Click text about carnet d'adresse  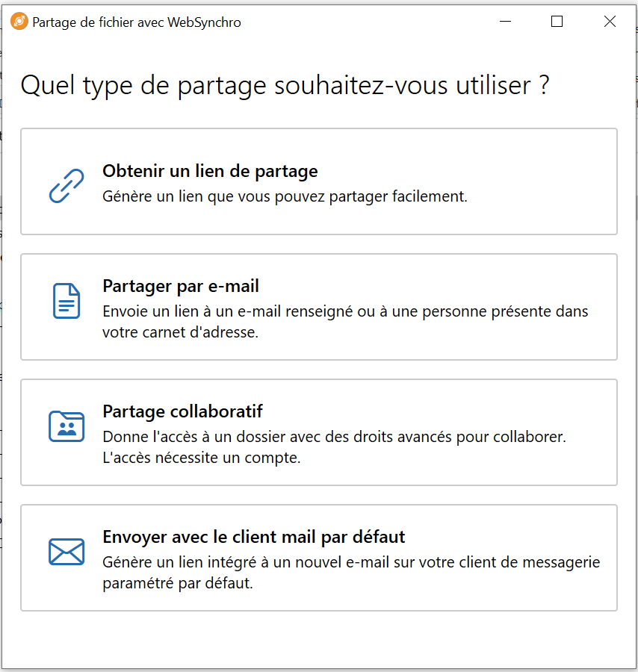(181, 332)
